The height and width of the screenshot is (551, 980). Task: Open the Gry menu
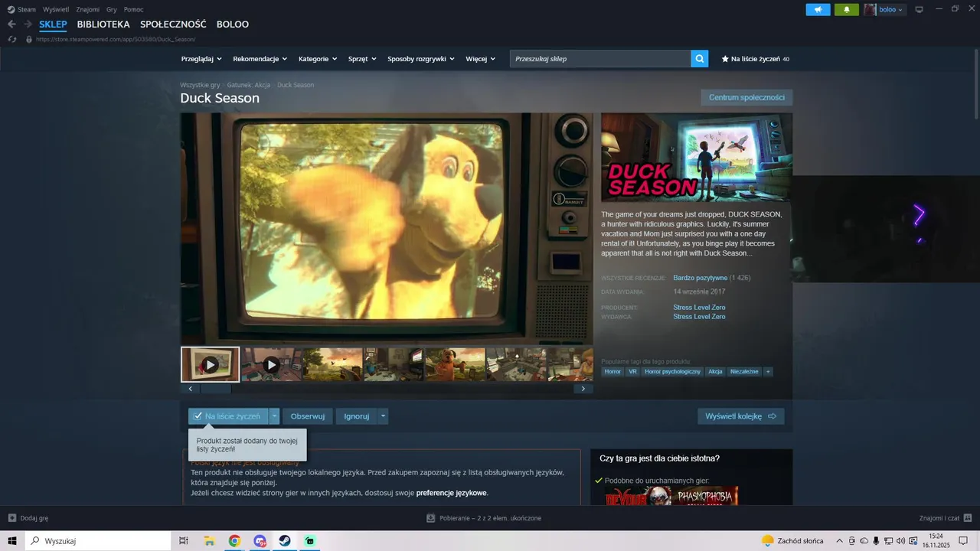click(112, 9)
